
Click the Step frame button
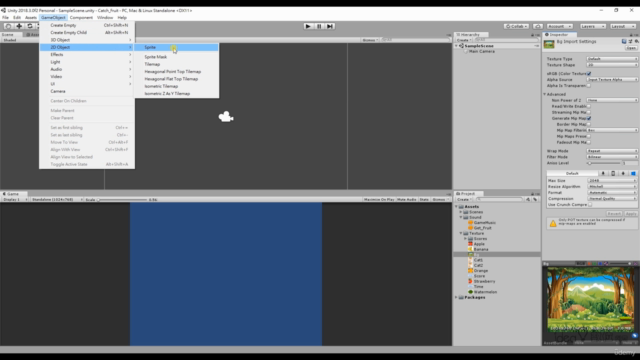tap(330, 26)
